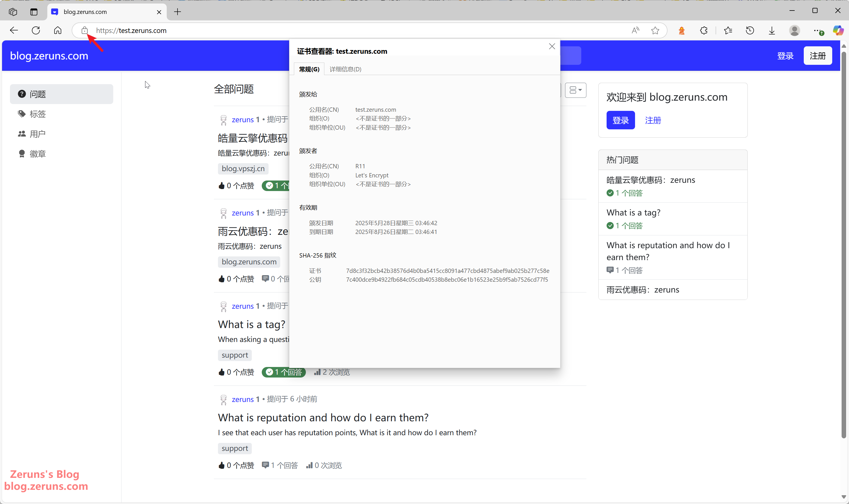Screen dimensions: 849x504
Task: Select the blog.zeruns.com browser tab
Action: pos(107,12)
